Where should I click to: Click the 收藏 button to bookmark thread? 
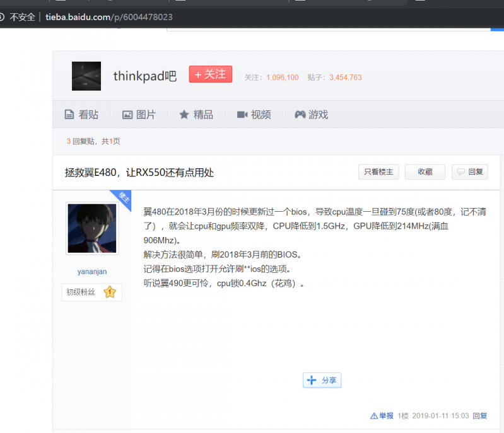(425, 172)
